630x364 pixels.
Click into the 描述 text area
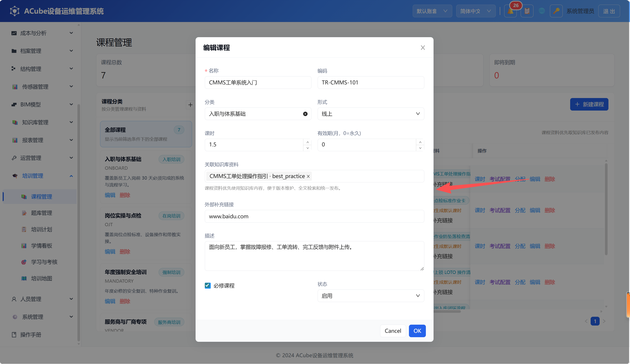coord(314,256)
